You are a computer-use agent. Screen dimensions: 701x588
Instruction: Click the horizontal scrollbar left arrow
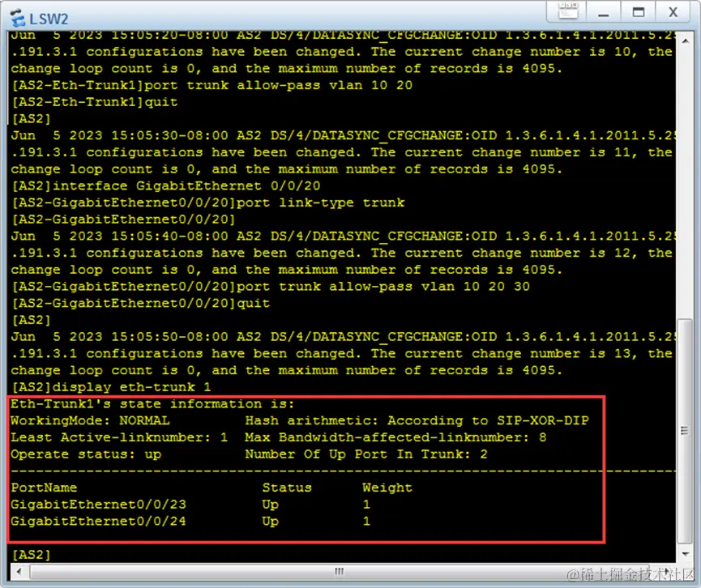tap(19, 572)
